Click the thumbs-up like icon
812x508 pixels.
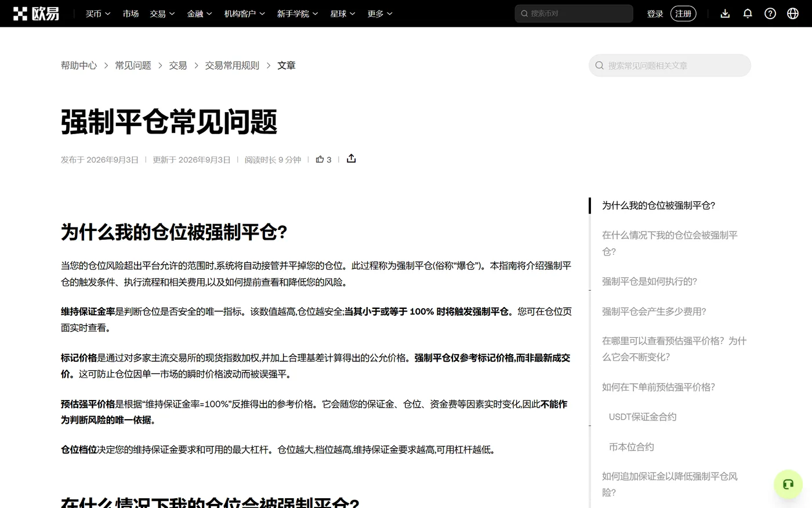[320, 159]
